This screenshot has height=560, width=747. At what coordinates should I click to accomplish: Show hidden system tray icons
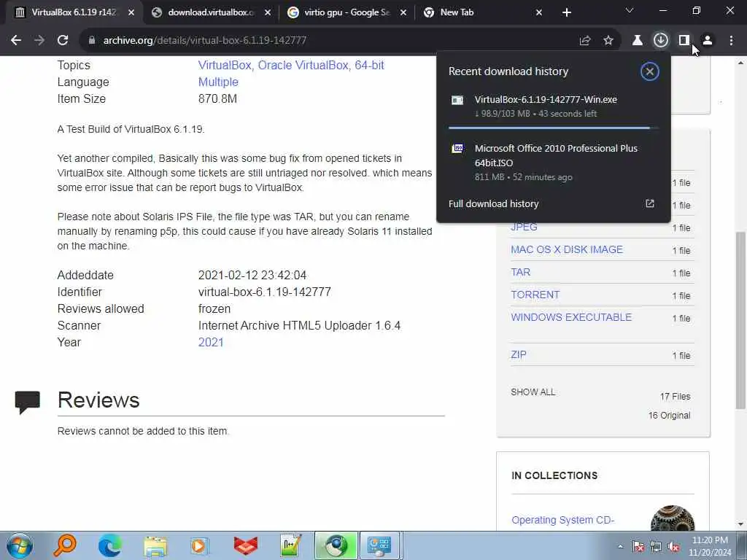tap(620, 546)
